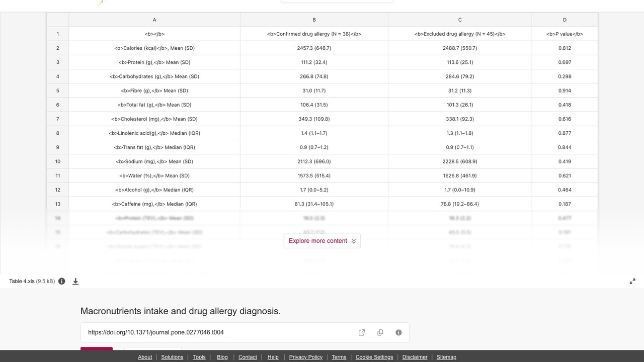Image resolution: width=644 pixels, height=362 pixels.
Task: Click the file info icon beside Table 4.xls
Action: tap(62, 281)
